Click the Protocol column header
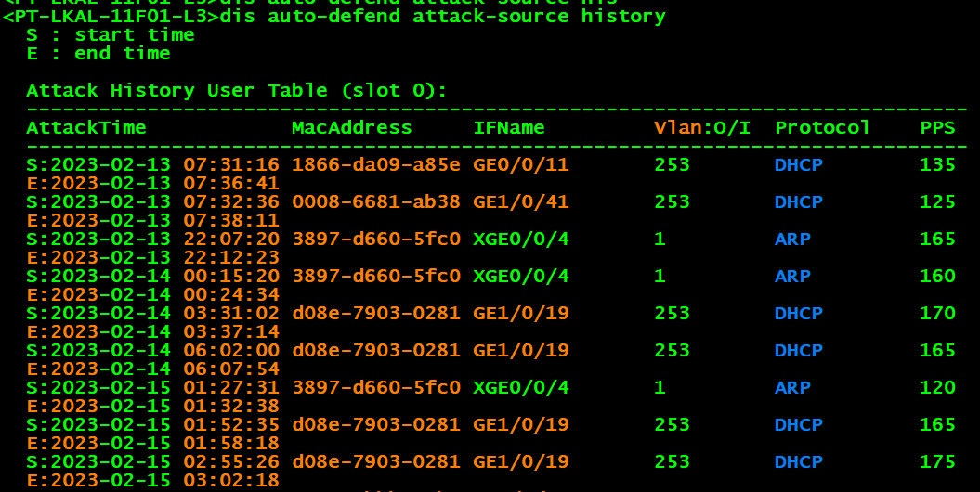This screenshot has height=492, width=980. (x=822, y=127)
